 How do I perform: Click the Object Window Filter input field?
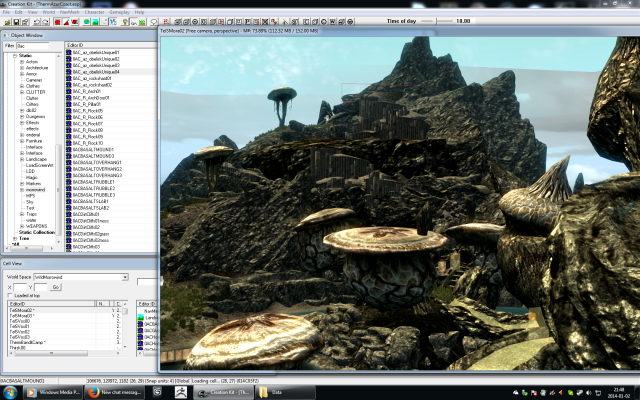pyautogui.click(x=33, y=46)
